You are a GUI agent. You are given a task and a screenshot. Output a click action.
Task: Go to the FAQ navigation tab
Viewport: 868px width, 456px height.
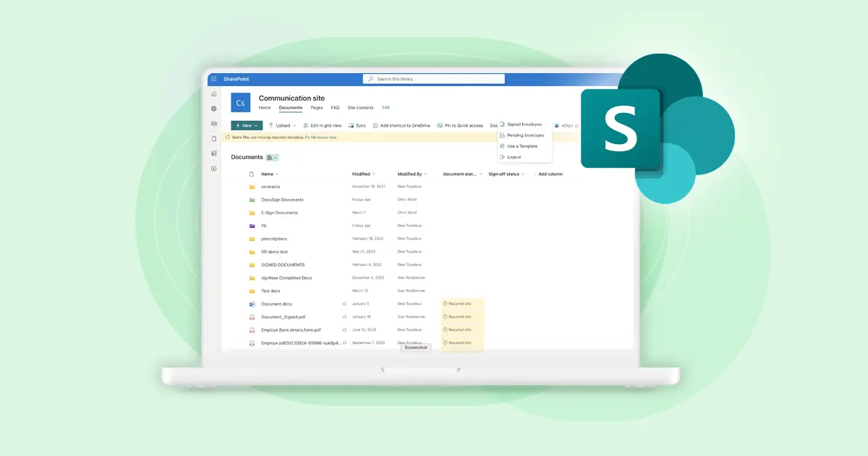click(x=335, y=108)
